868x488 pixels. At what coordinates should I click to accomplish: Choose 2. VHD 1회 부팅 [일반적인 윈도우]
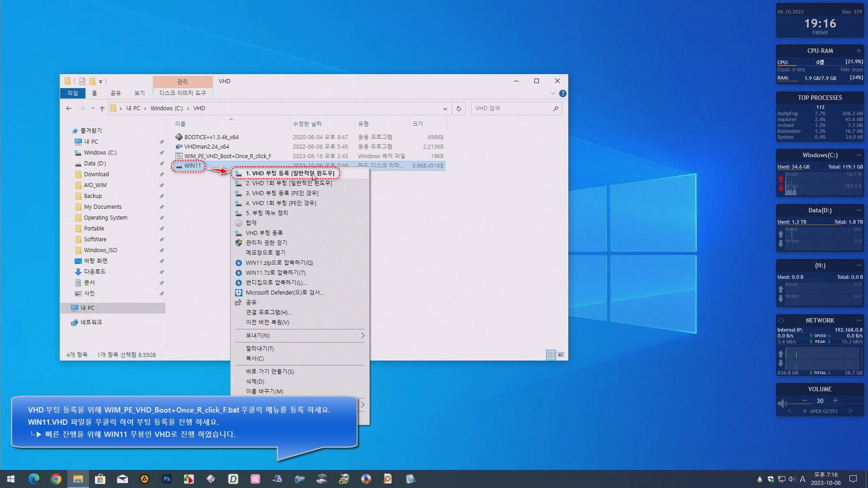pyautogui.click(x=300, y=183)
